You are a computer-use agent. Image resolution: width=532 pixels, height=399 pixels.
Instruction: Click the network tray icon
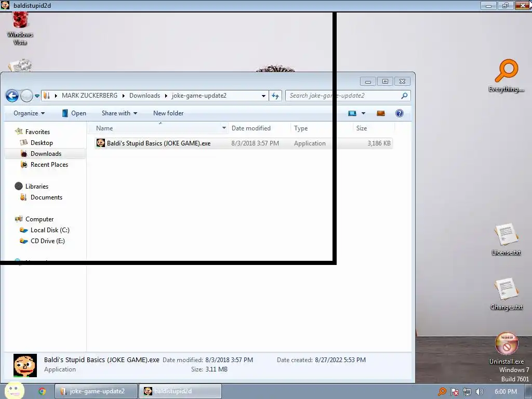[x=467, y=392]
